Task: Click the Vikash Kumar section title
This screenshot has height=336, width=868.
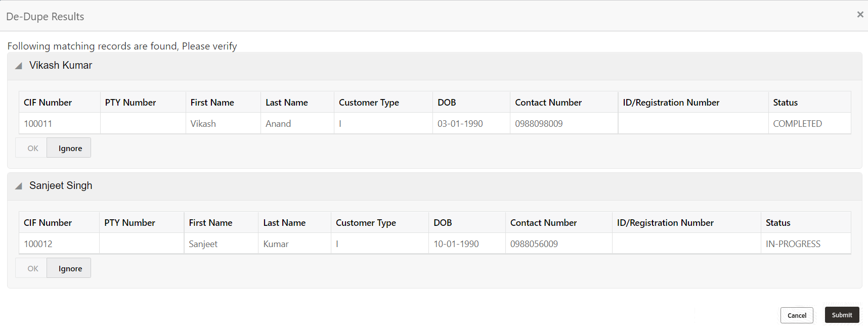Action: click(x=61, y=66)
